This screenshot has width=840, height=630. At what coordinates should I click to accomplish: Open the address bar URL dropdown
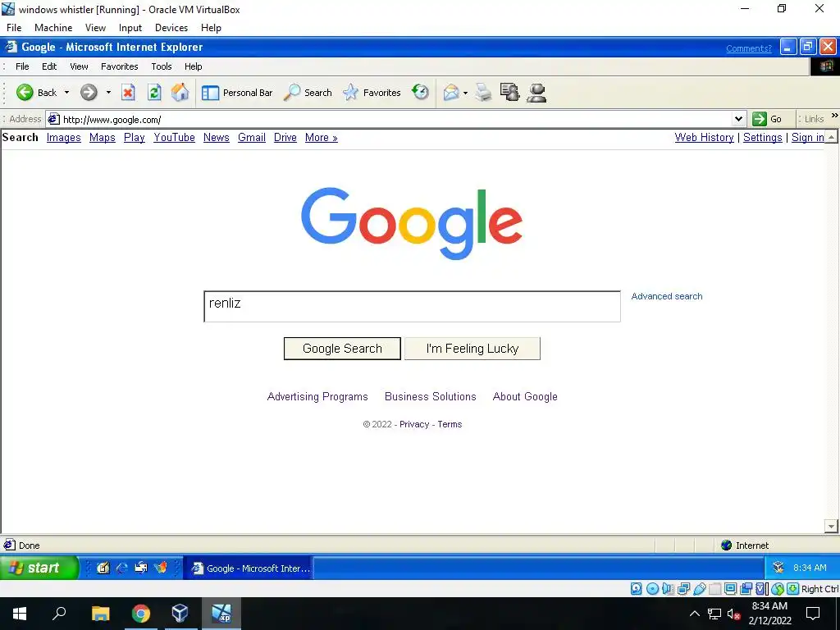(738, 119)
